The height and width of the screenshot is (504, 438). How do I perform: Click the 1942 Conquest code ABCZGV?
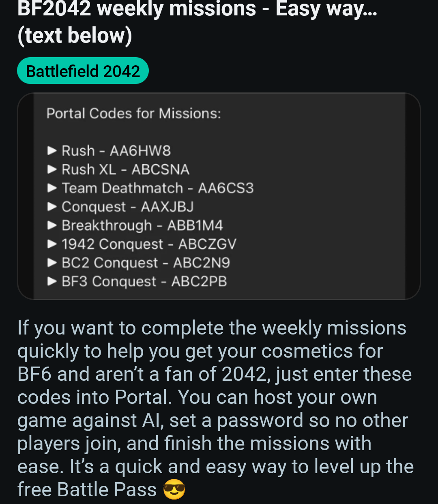point(207,244)
